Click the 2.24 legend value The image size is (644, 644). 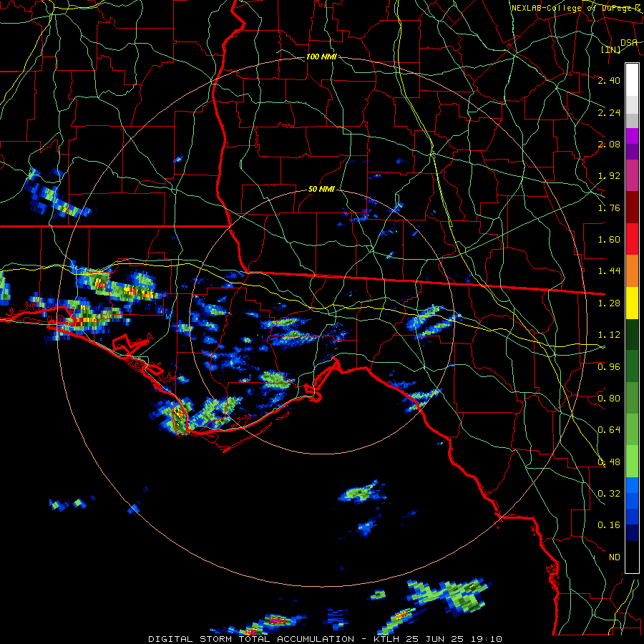(x=609, y=112)
